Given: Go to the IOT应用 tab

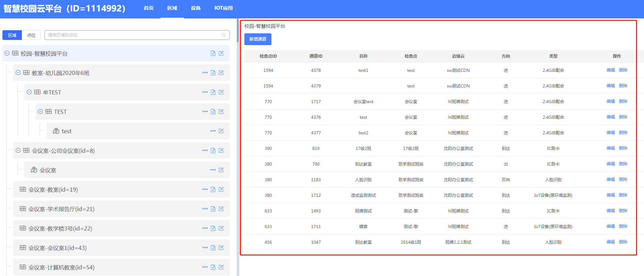Looking at the screenshot, I should tap(223, 8).
